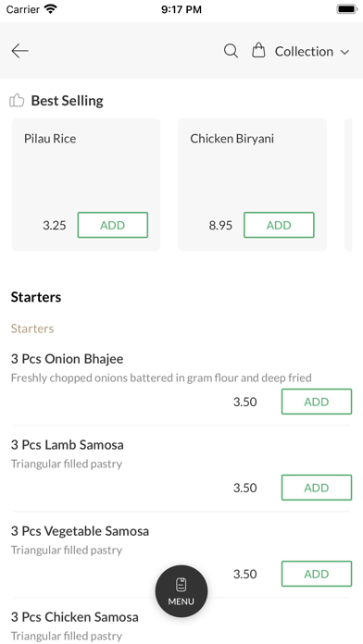The width and height of the screenshot is (363, 644).
Task: Open the Pilau Rice card
Action: click(86, 185)
